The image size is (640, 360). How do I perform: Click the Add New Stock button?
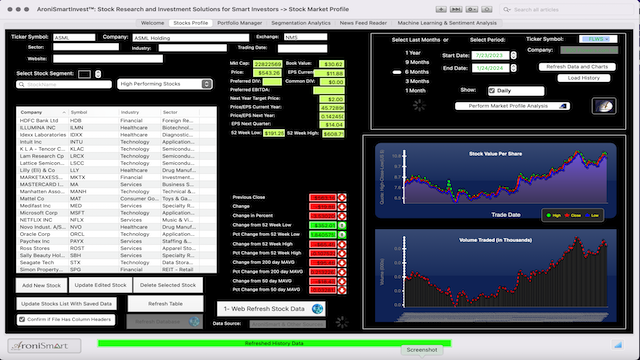point(41,285)
